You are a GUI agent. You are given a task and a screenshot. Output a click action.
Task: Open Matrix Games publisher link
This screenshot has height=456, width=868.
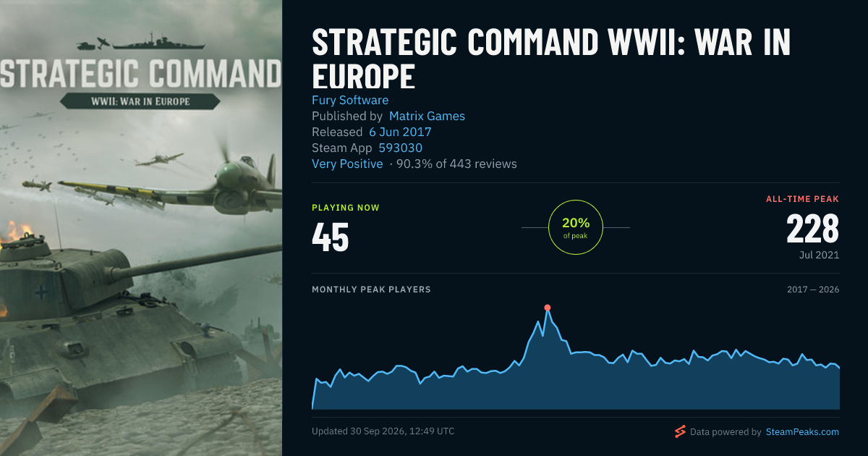point(427,116)
